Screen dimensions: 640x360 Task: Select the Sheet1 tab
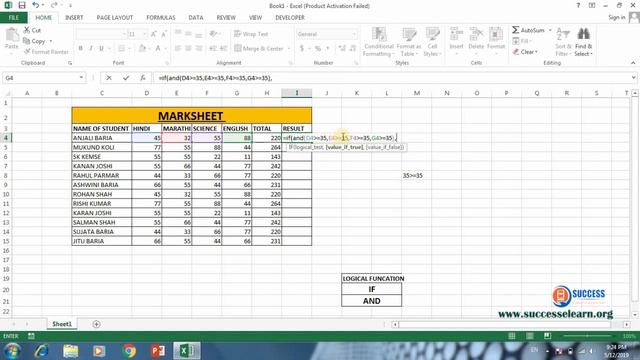point(62,324)
